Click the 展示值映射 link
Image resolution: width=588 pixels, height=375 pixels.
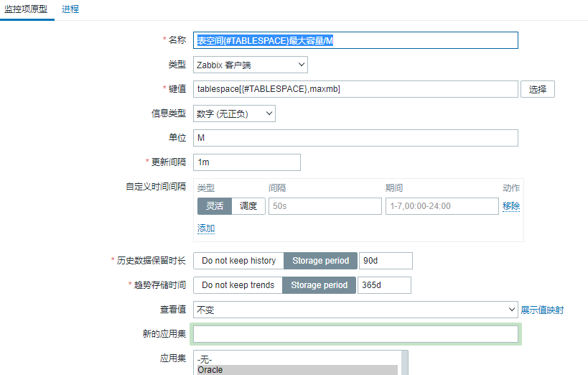[542, 310]
